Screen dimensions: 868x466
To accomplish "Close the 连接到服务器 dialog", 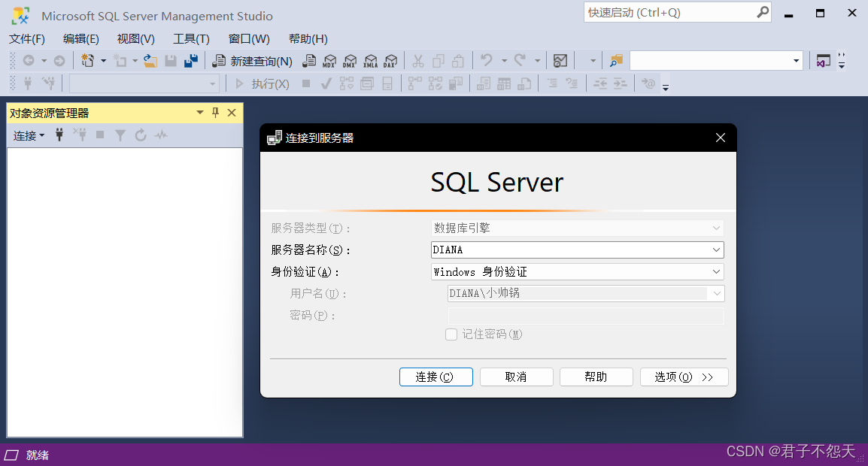I will (720, 138).
